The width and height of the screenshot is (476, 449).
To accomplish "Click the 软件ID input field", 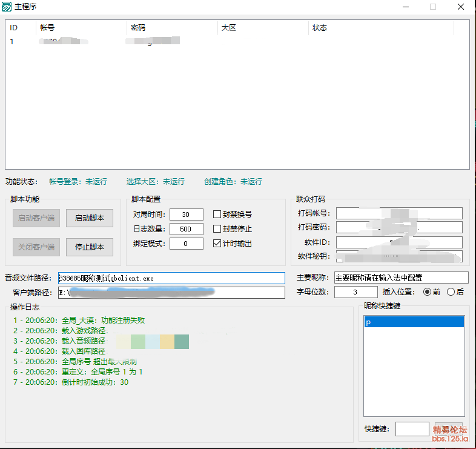I will coord(399,242).
